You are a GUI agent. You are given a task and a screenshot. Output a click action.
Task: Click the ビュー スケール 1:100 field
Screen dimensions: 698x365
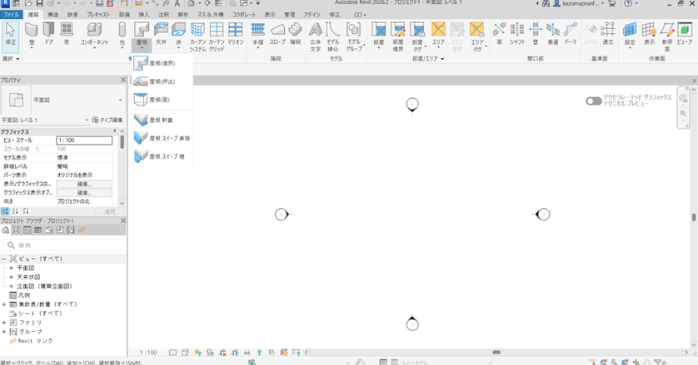click(84, 140)
